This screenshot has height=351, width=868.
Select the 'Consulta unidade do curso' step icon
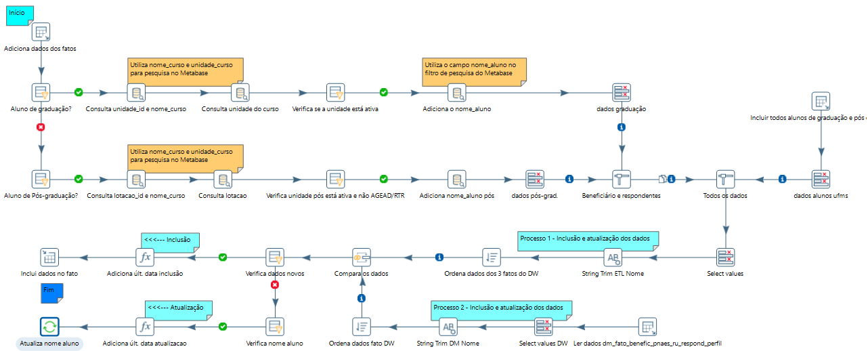(x=240, y=93)
